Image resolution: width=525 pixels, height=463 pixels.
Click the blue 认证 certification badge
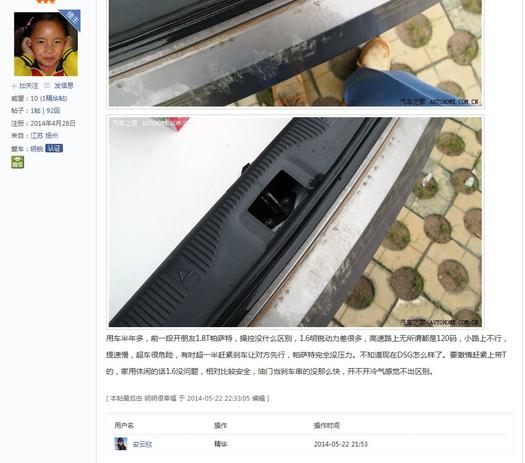[x=54, y=148]
